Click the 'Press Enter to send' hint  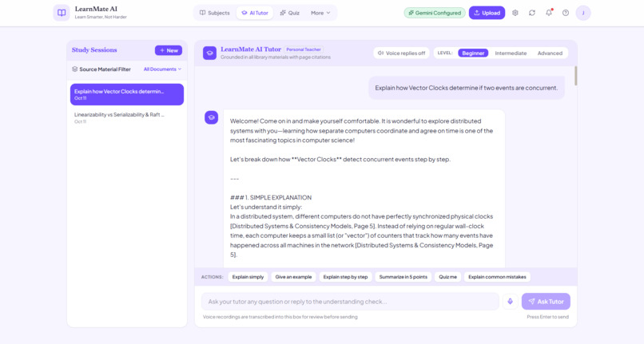[x=547, y=317]
